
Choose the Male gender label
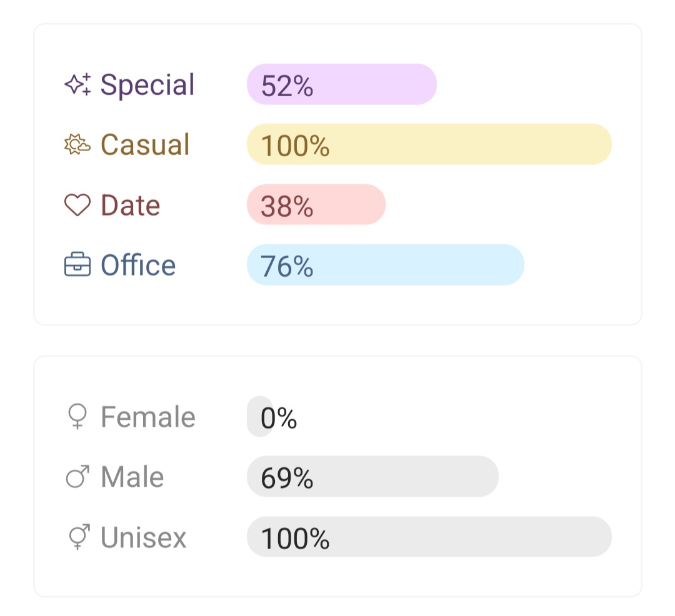(132, 477)
